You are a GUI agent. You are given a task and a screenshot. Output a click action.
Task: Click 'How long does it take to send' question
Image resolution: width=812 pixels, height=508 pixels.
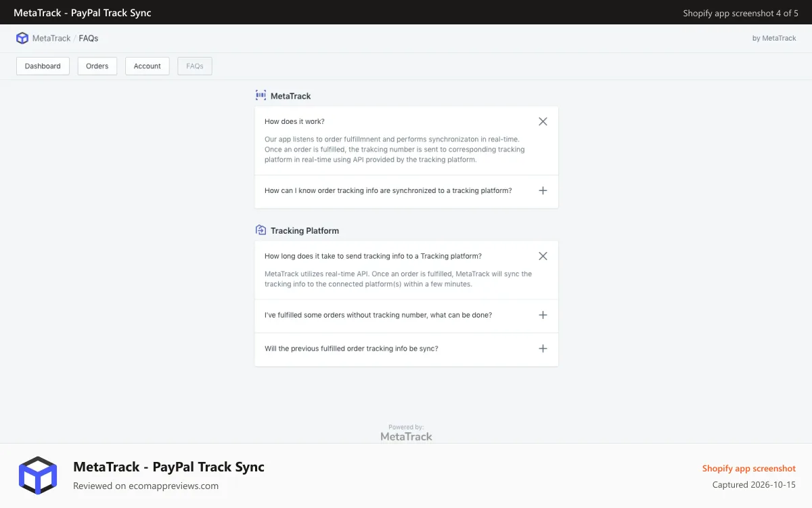click(x=373, y=256)
